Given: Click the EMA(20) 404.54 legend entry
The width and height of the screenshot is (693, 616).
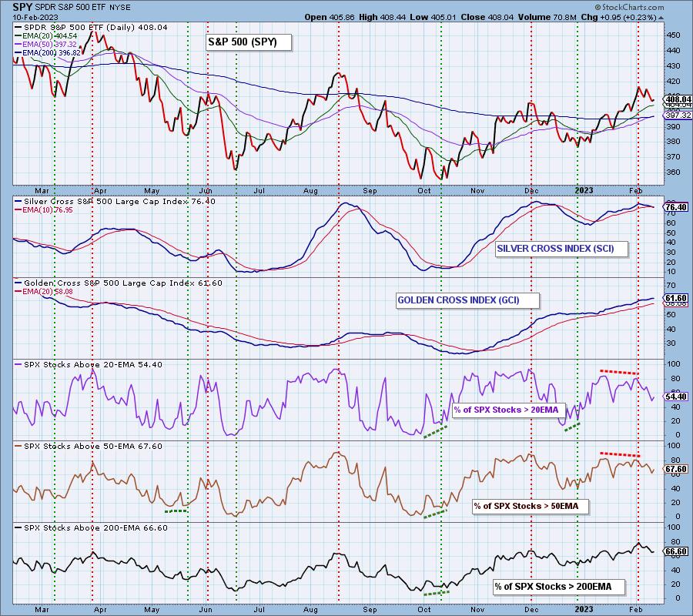Looking at the screenshot, I should click(x=46, y=35).
